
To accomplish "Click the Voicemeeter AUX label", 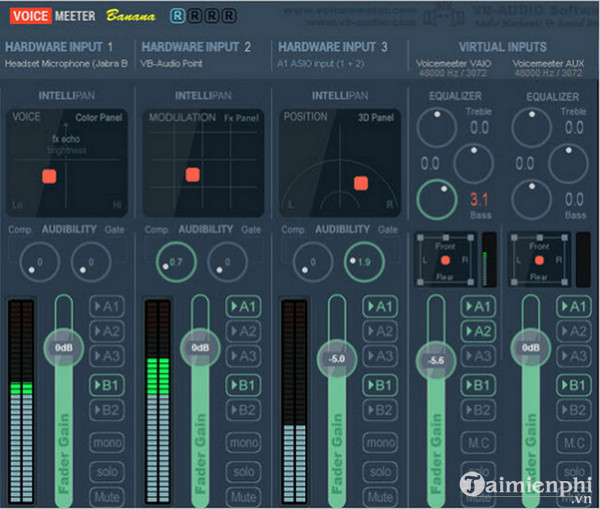I will tap(548, 64).
